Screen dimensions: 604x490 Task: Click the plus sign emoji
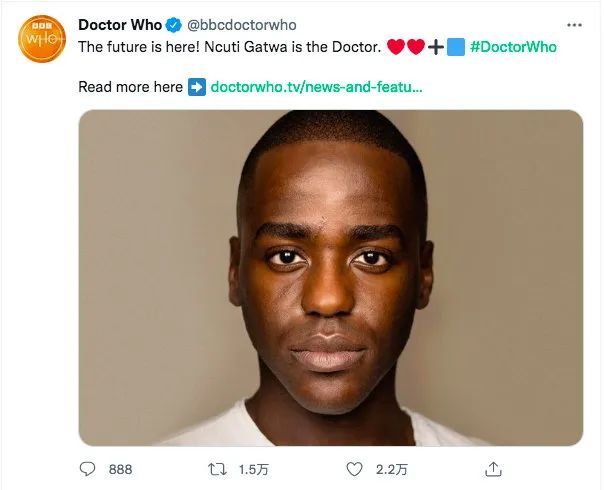coord(436,47)
